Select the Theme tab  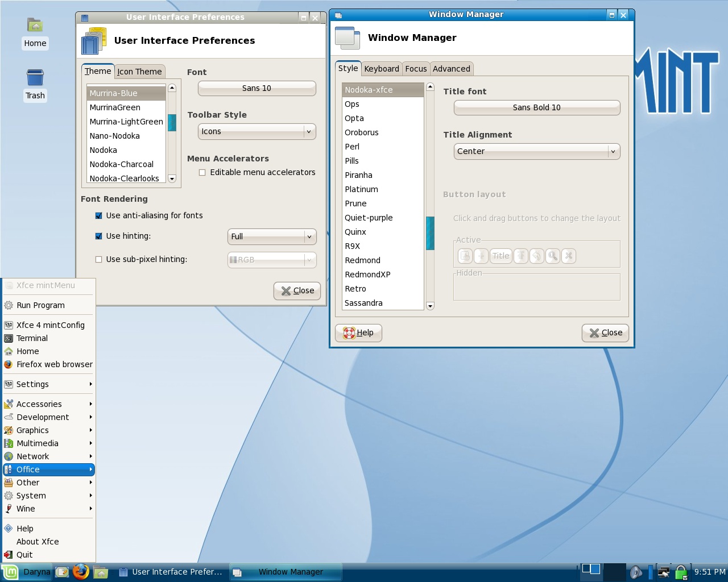click(98, 71)
